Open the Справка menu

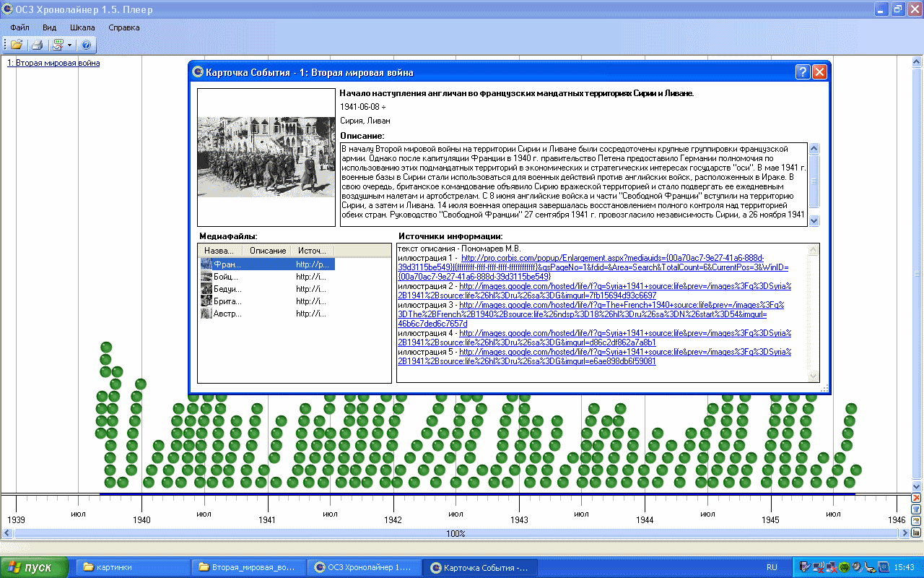(x=124, y=27)
